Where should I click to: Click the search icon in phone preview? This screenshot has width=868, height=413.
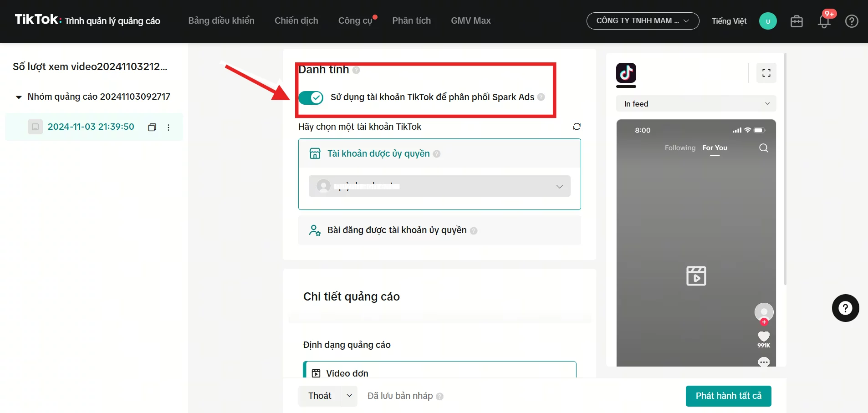coord(764,148)
